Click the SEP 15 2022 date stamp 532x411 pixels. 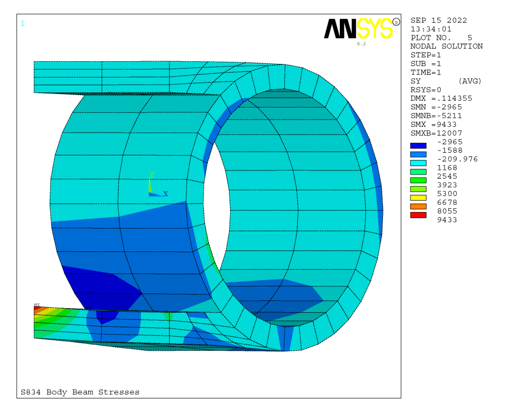click(438, 21)
